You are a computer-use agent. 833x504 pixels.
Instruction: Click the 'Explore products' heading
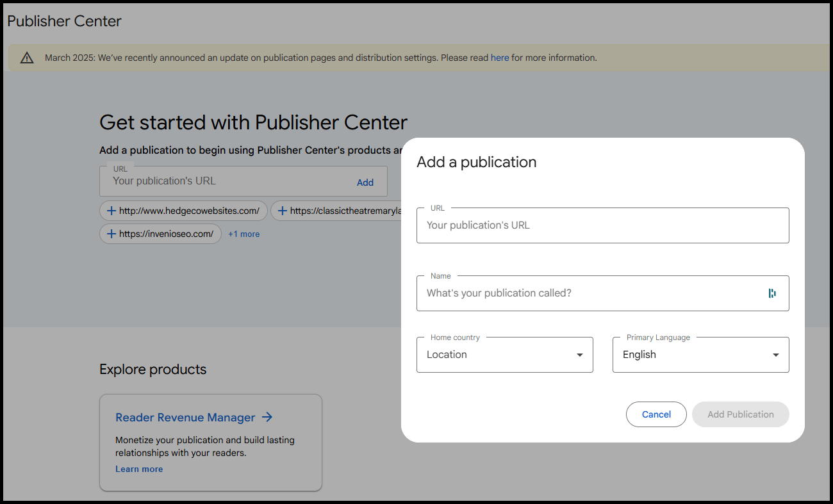[153, 370]
